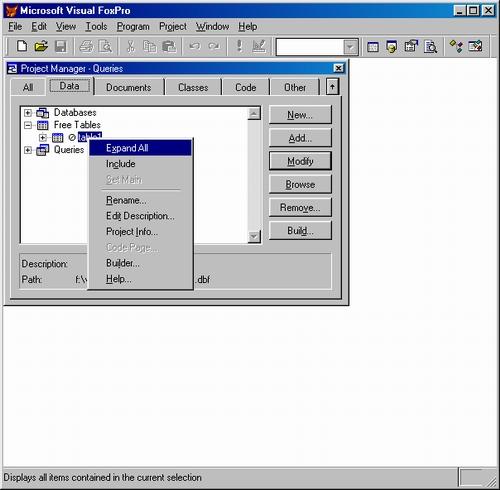Click the excluded marker beside table1
Screen dimensions: 500x490
point(72,137)
